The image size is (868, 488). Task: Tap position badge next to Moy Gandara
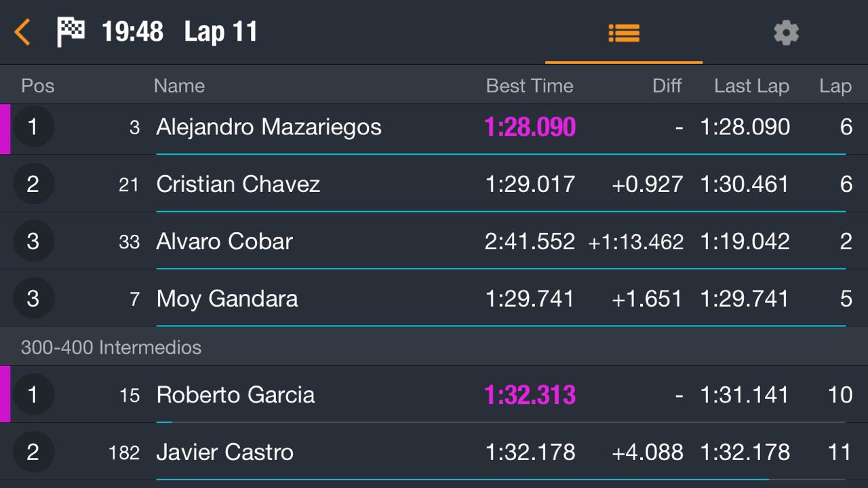33,298
